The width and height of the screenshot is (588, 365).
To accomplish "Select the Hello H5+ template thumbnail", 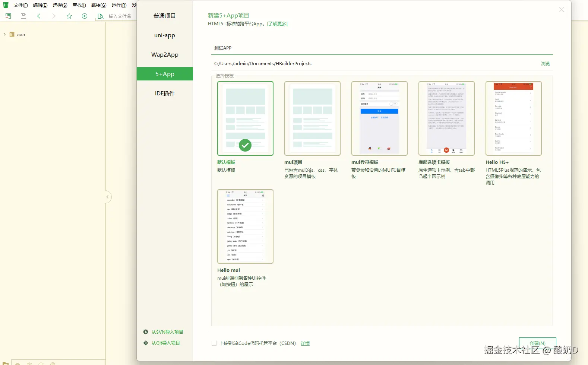I will click(x=513, y=118).
